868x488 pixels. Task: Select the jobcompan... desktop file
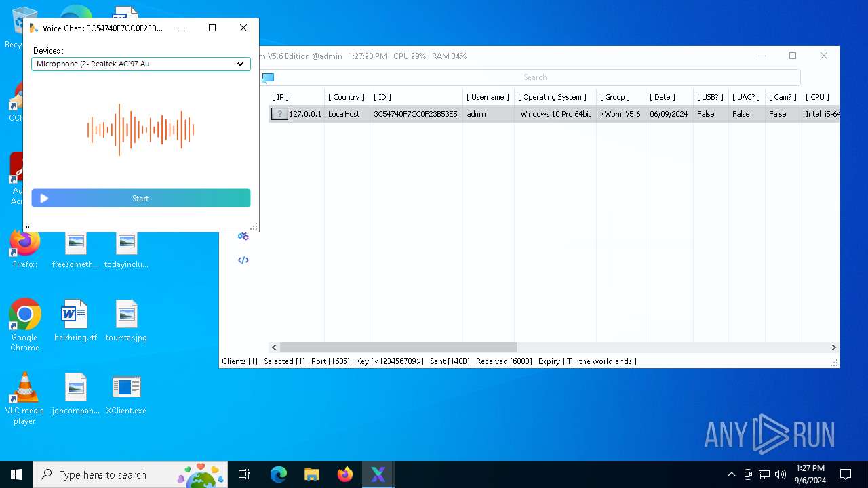click(75, 394)
